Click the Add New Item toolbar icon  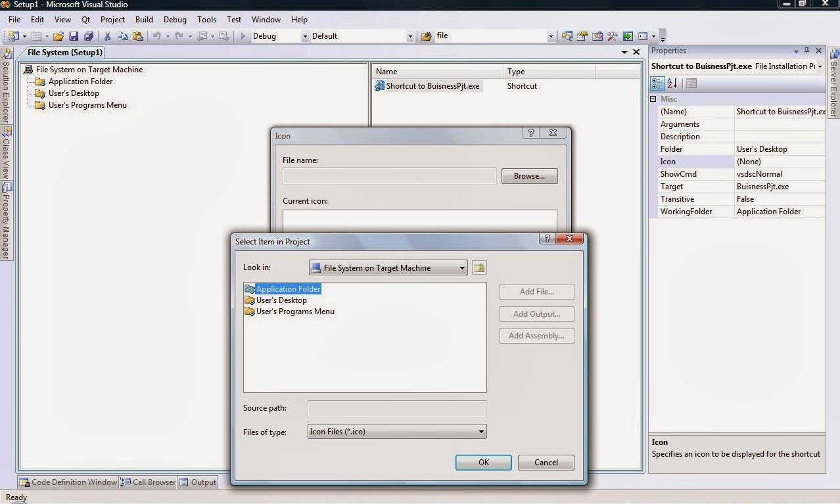click(x=36, y=36)
